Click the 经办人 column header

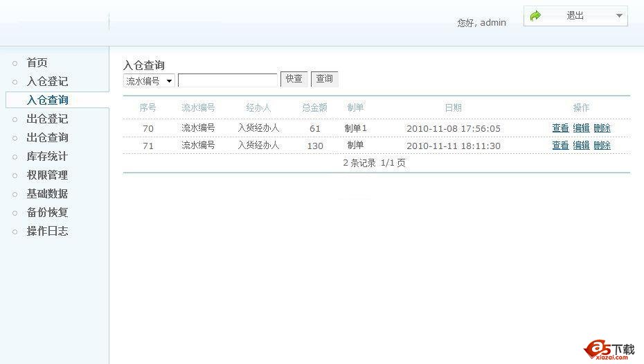tap(258, 107)
